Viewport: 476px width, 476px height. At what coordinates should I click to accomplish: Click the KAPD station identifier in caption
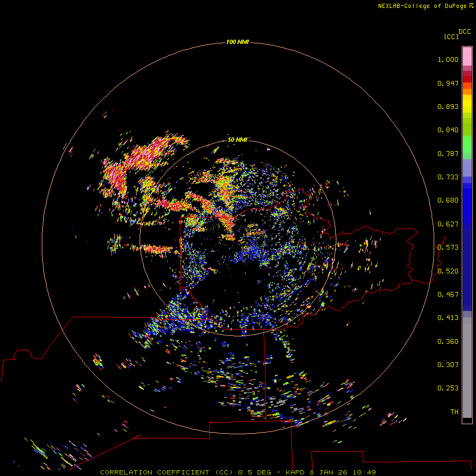pos(295,472)
